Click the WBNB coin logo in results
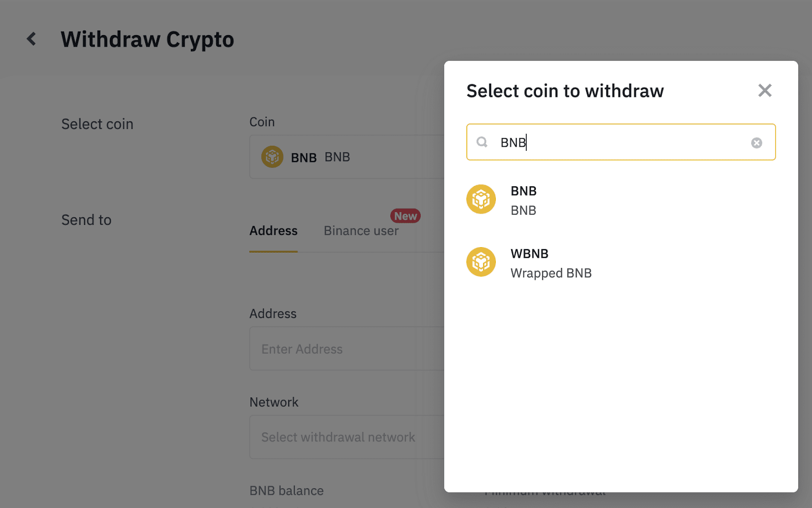 tap(481, 262)
